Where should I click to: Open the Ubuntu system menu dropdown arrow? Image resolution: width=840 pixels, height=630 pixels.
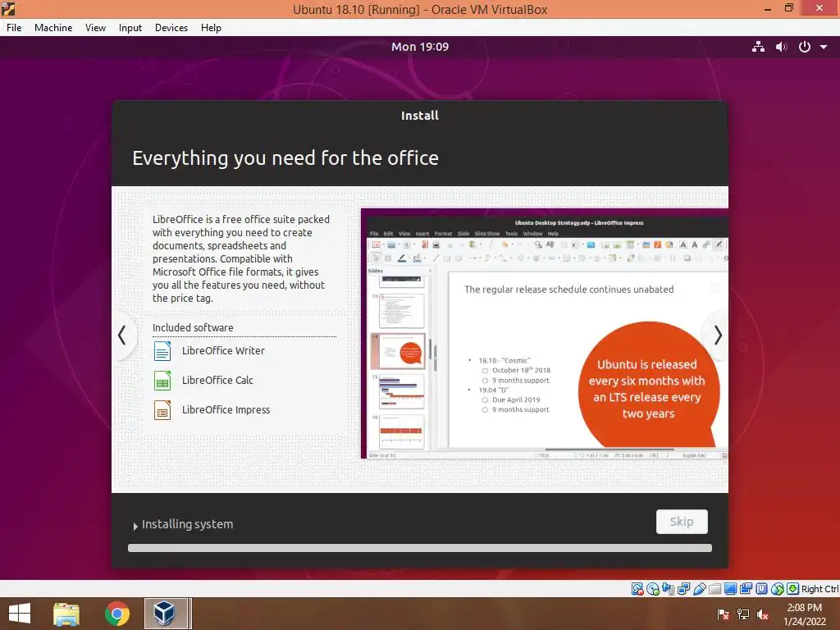pyautogui.click(x=824, y=47)
